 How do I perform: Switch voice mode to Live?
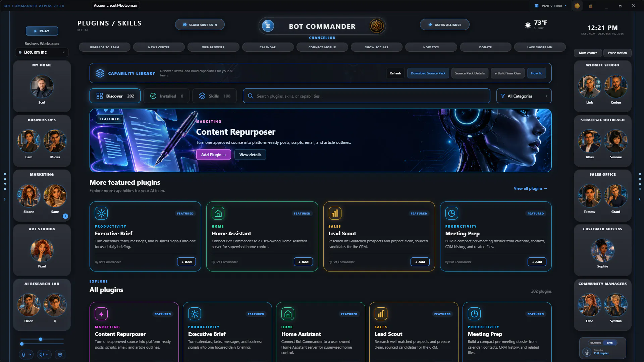click(609, 343)
